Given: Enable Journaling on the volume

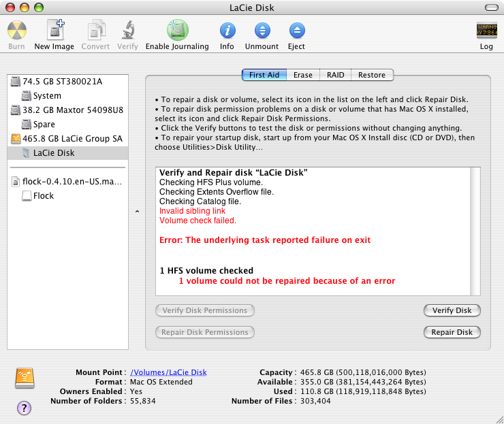Looking at the screenshot, I should tap(178, 29).
